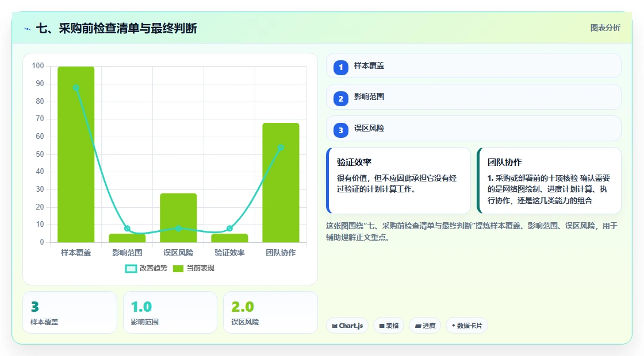Click trend line point above 团队协作
Screen dimensions: 644x356
(281, 148)
